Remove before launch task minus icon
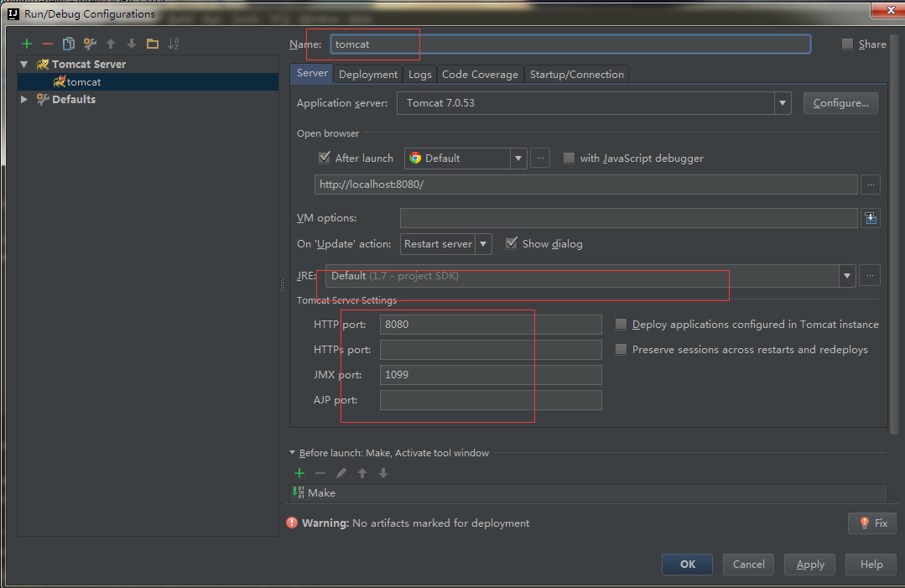Image resolution: width=905 pixels, height=588 pixels. [320, 473]
